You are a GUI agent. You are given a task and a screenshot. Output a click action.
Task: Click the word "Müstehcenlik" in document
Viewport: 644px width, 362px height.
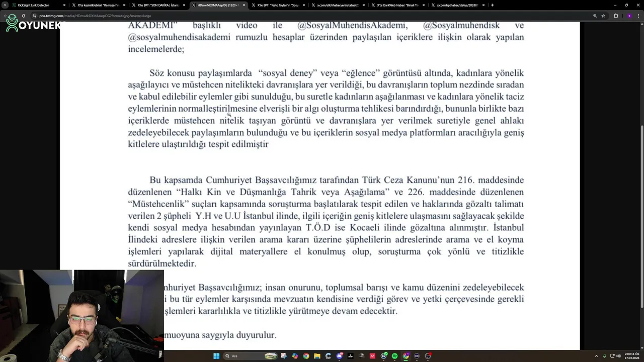[x=158, y=204]
